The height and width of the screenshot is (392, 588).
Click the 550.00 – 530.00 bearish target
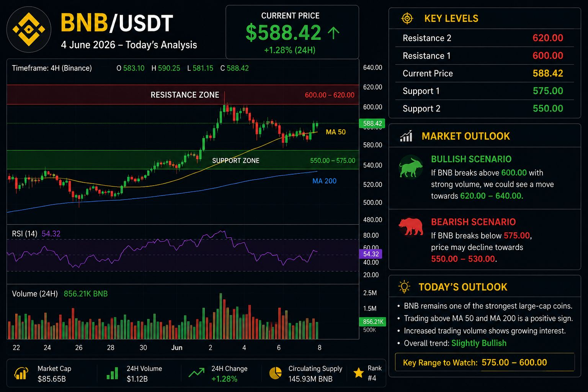(463, 259)
